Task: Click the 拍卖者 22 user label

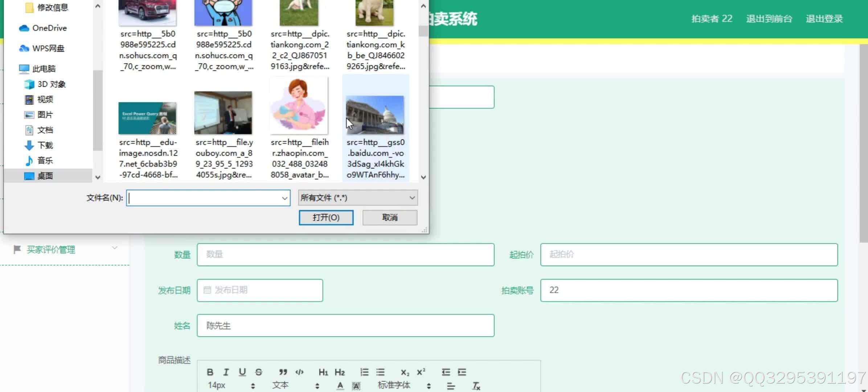Action: click(x=712, y=19)
